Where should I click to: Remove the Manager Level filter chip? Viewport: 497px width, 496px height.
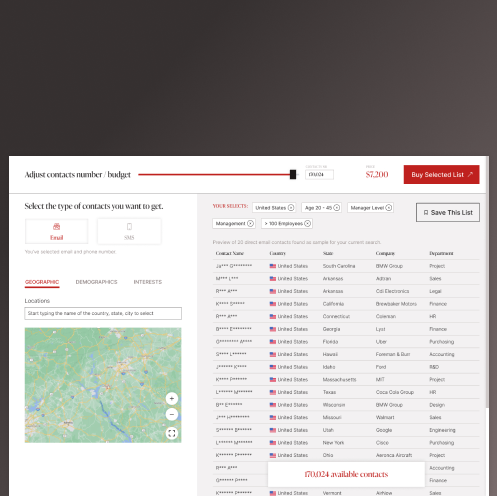coord(388,208)
